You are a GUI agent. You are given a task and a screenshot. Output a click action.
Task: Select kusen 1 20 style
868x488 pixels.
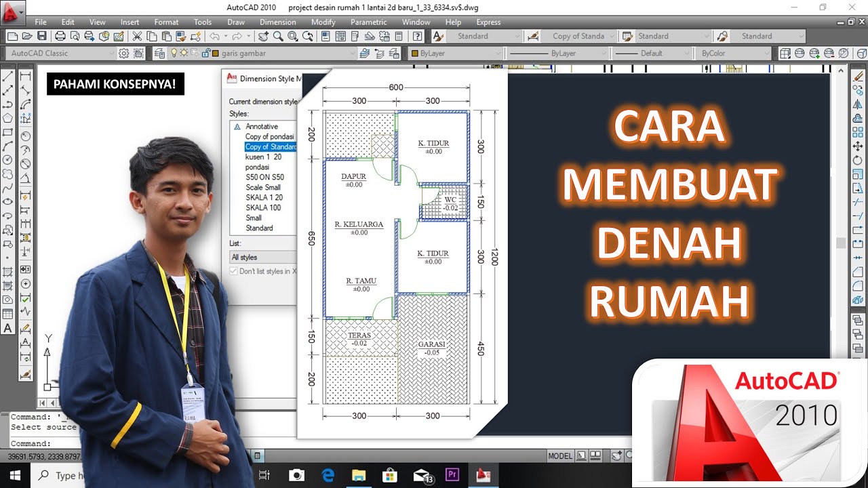(263, 157)
